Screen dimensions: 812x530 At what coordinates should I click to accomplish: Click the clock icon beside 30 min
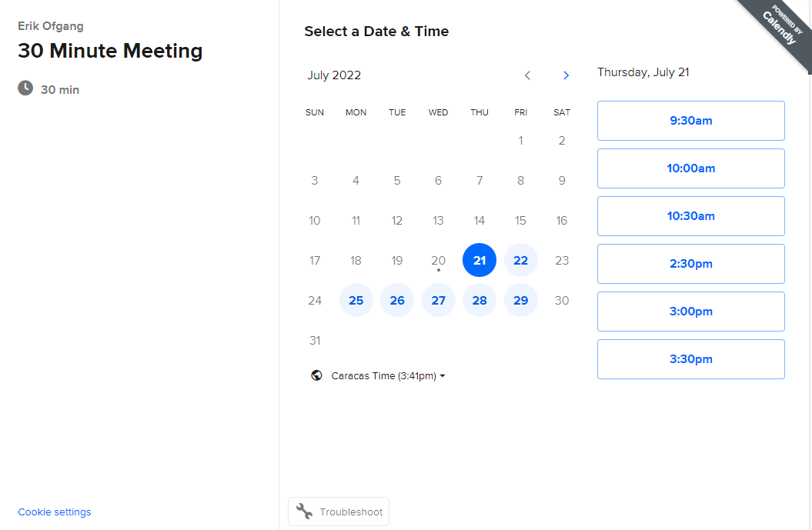point(24,88)
